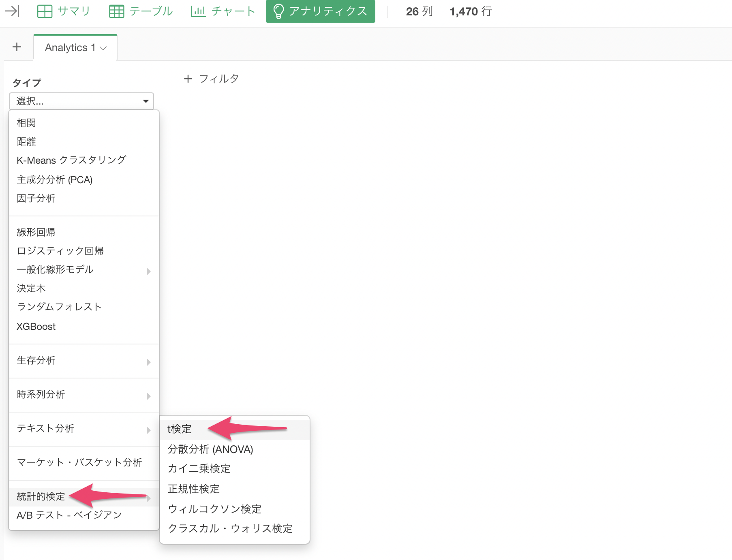732x560 pixels.
Task: Select 決定木 option
Action: point(84,288)
